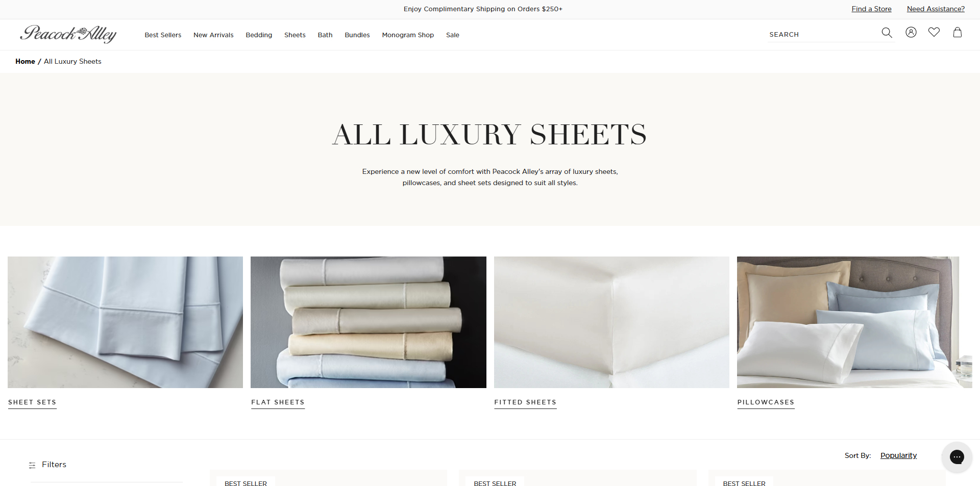980x486 pixels.
Task: Open the Sheet Sets category image
Action: pos(125,322)
